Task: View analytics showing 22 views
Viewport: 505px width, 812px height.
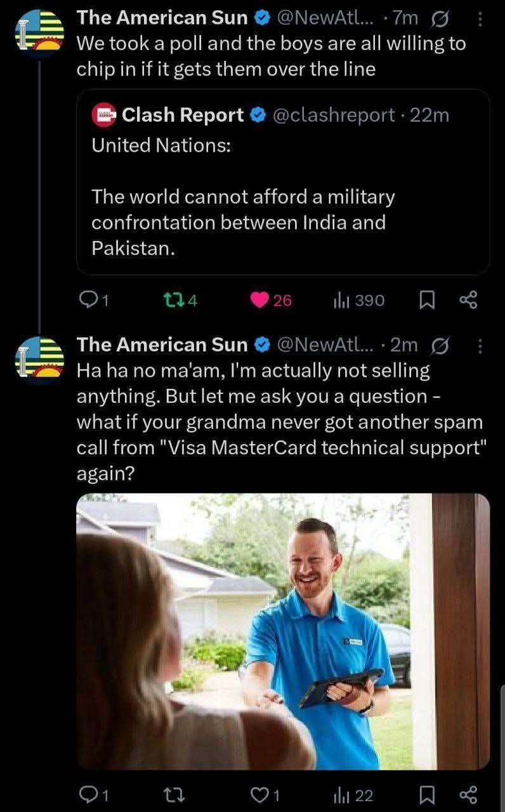Action: coord(353,795)
